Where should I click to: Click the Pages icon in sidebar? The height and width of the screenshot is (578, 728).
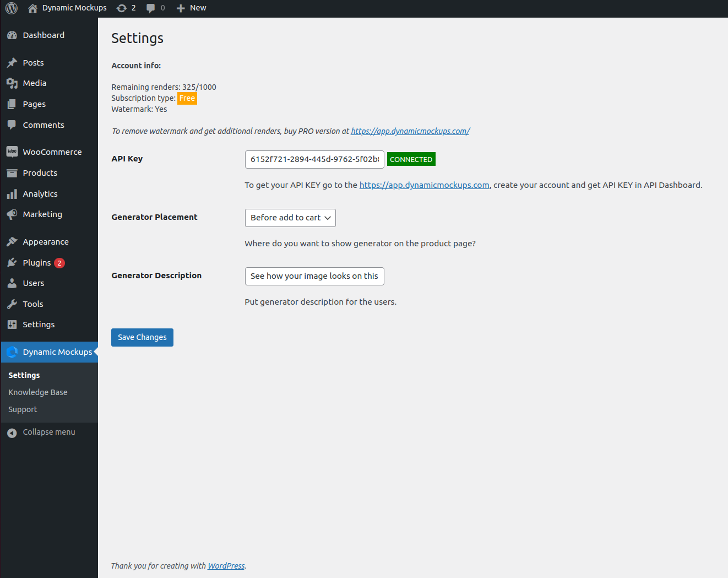12,104
